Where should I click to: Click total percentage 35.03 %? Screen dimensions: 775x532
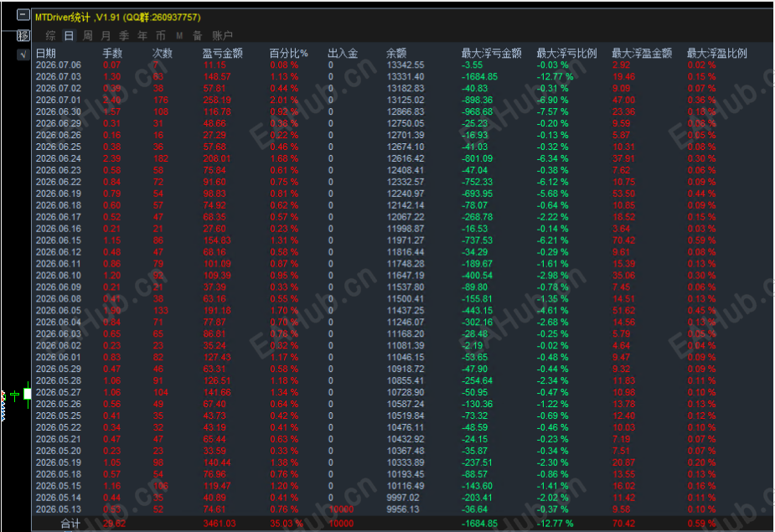pyautogui.click(x=287, y=524)
